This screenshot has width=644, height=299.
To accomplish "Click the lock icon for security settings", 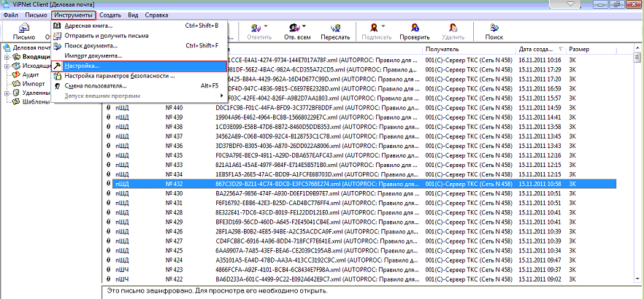I will [57, 76].
